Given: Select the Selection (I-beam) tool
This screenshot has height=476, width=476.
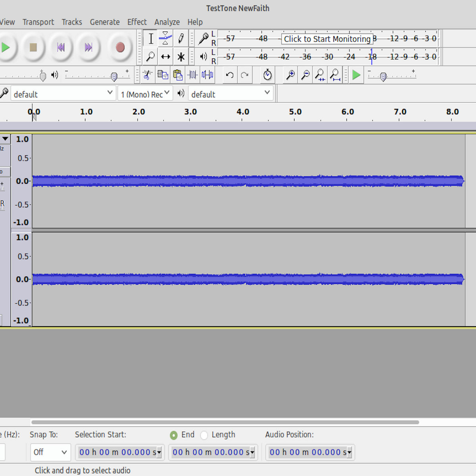Looking at the screenshot, I should coord(151,38).
